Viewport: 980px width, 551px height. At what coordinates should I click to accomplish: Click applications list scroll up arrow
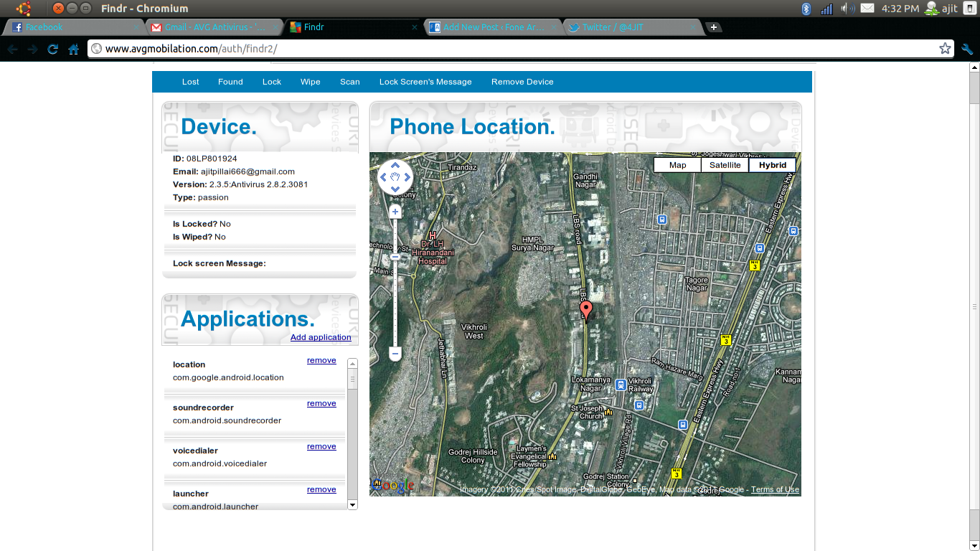pos(352,363)
